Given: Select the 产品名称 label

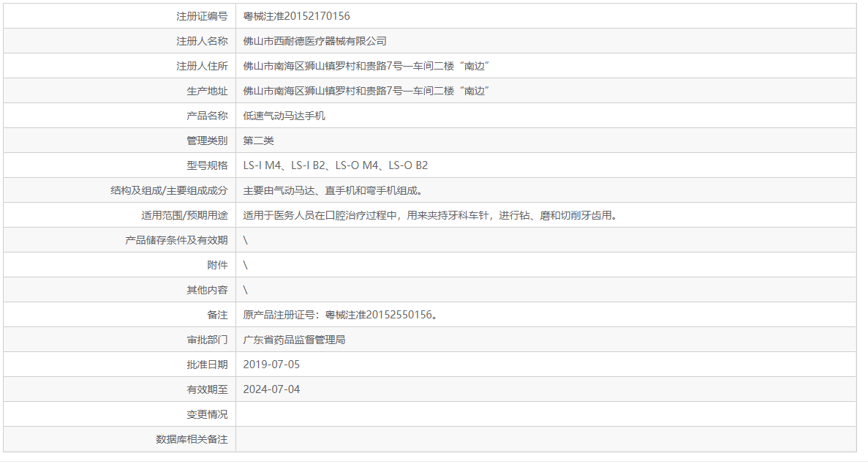Looking at the screenshot, I should [x=207, y=116].
